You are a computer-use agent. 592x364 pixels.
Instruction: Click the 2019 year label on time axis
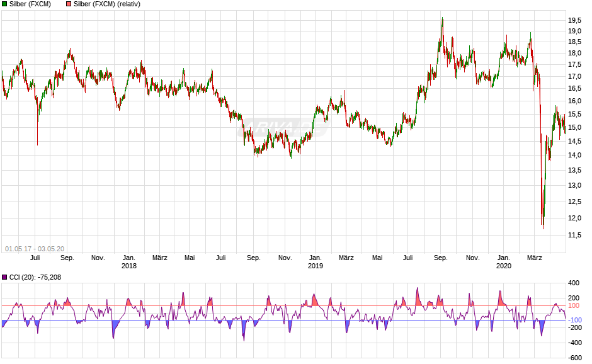[x=316, y=266]
